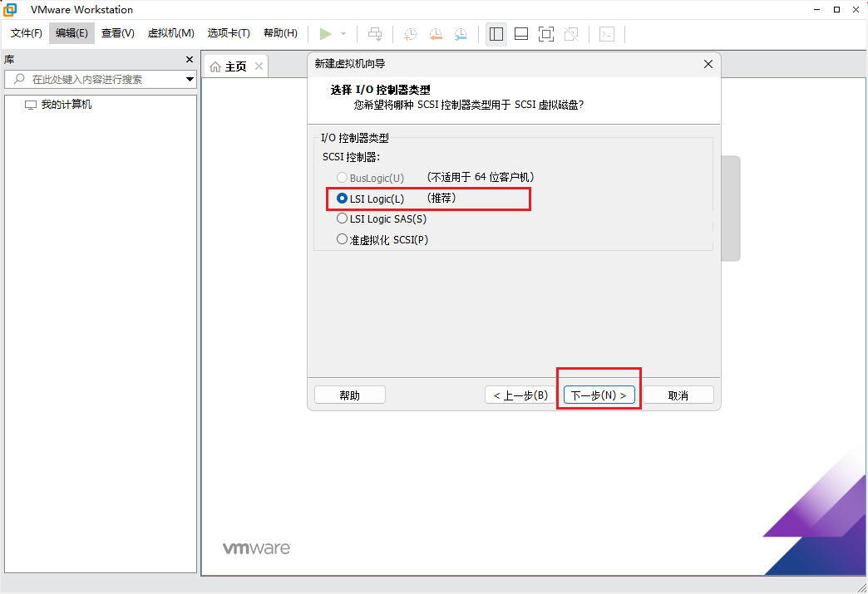
Task: Click the green power on play icon
Action: [x=326, y=34]
